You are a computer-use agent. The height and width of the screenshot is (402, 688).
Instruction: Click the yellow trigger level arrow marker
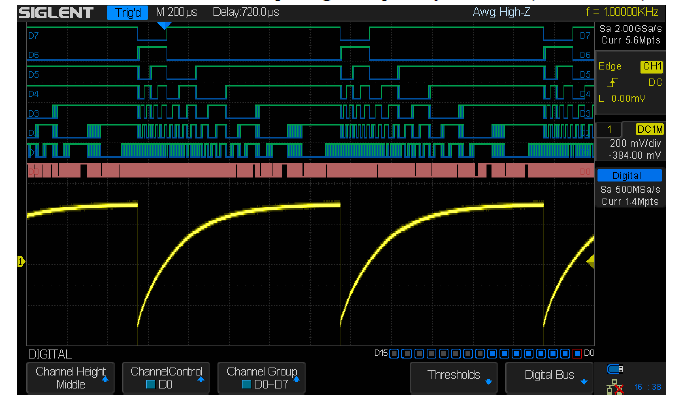[x=591, y=262]
